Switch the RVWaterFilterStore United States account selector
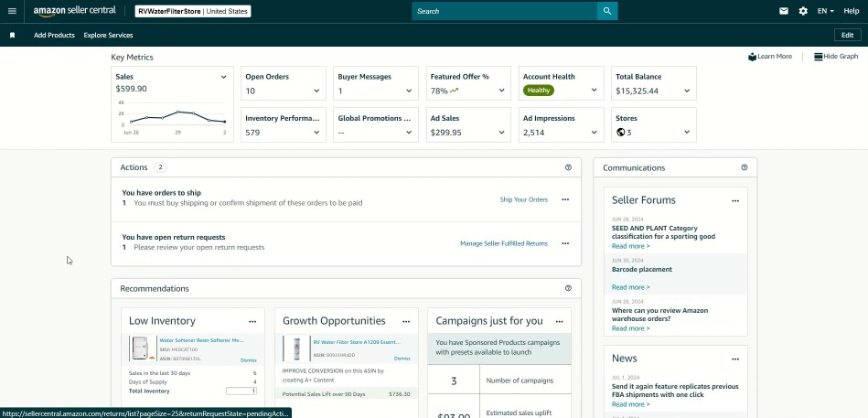 [193, 11]
